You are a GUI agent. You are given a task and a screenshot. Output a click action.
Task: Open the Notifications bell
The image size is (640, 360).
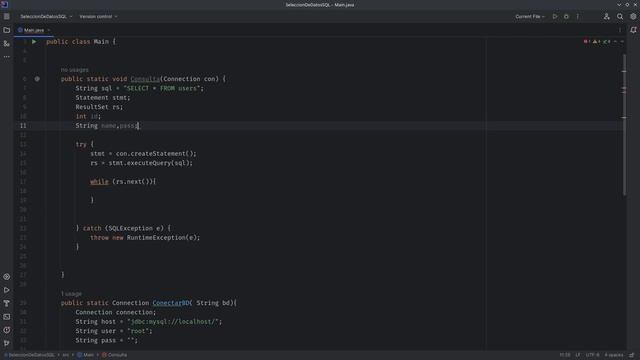[x=633, y=30]
